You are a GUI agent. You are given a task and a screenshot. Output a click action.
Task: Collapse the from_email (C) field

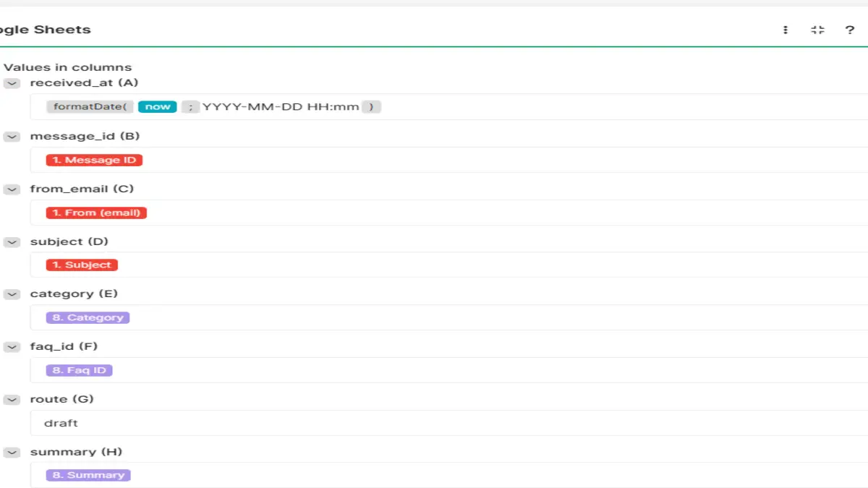[12, 189]
